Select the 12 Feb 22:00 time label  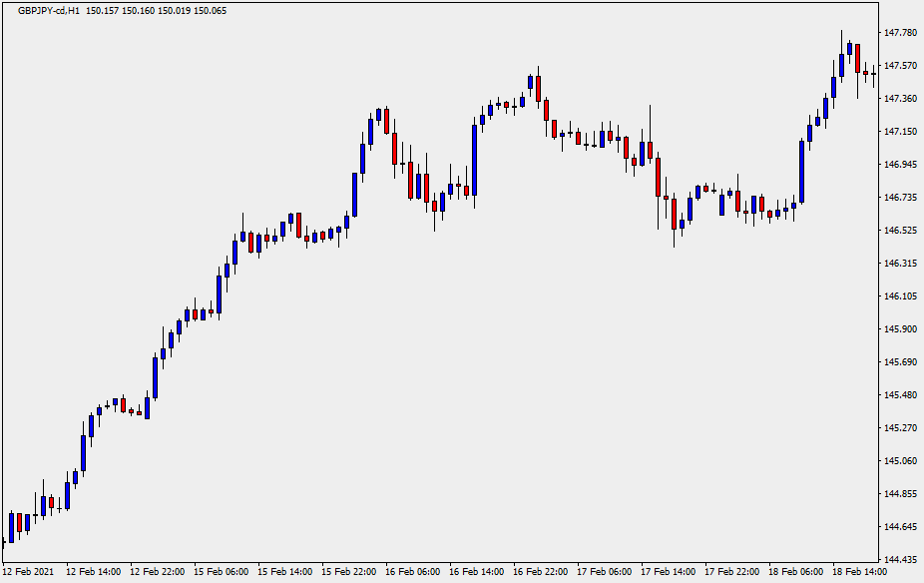(x=157, y=572)
